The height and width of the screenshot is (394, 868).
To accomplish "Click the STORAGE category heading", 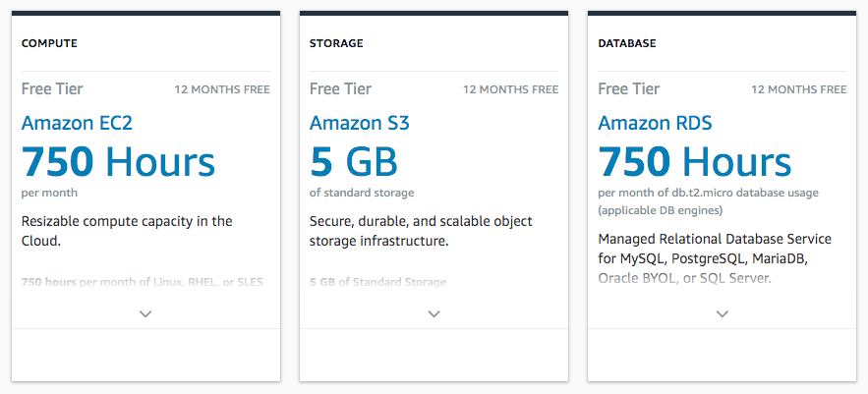I will (336, 43).
